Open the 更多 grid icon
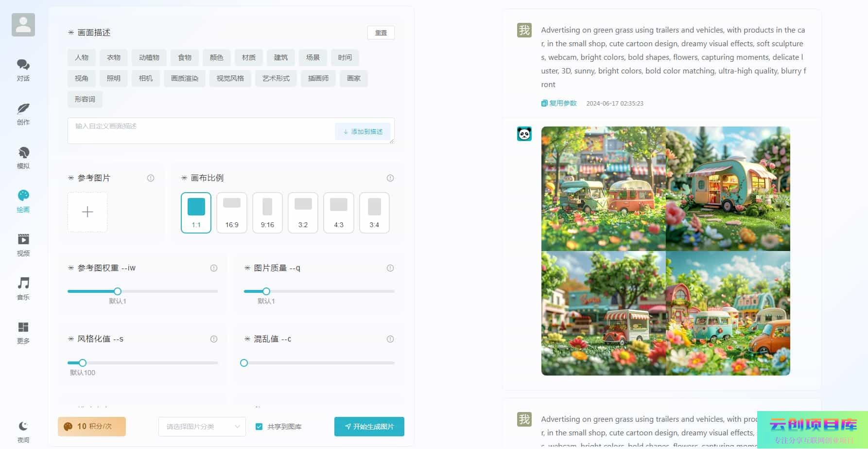The image size is (868, 449). [x=23, y=327]
